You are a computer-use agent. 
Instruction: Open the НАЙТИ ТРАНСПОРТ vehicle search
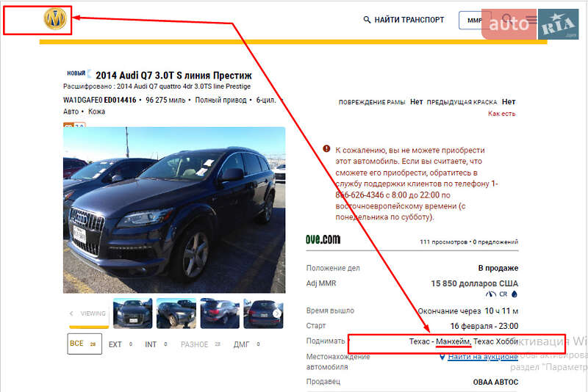click(404, 20)
